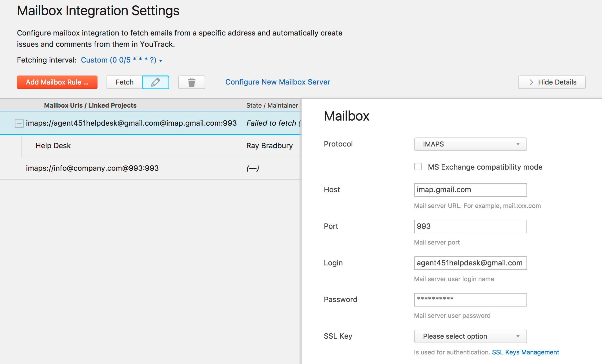602x364 pixels.
Task: Open the Fetching interval Custom dropdown
Action: (121, 60)
